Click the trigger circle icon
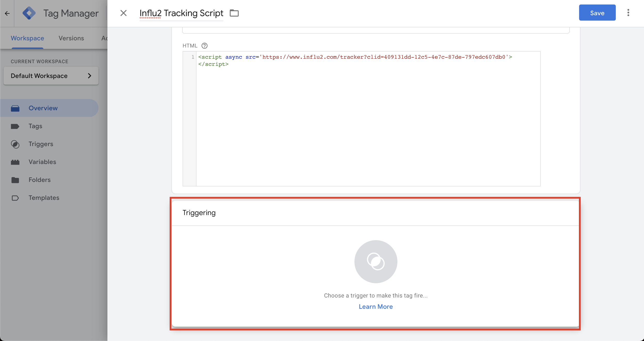This screenshot has height=341, width=644. point(376,262)
